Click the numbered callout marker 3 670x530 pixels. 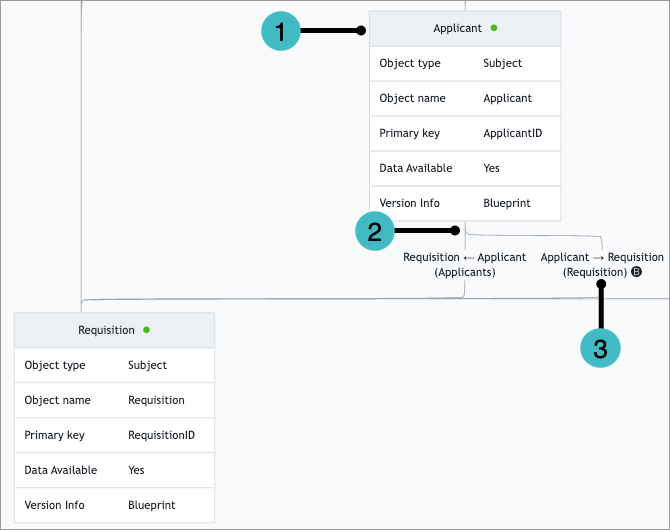(600, 348)
